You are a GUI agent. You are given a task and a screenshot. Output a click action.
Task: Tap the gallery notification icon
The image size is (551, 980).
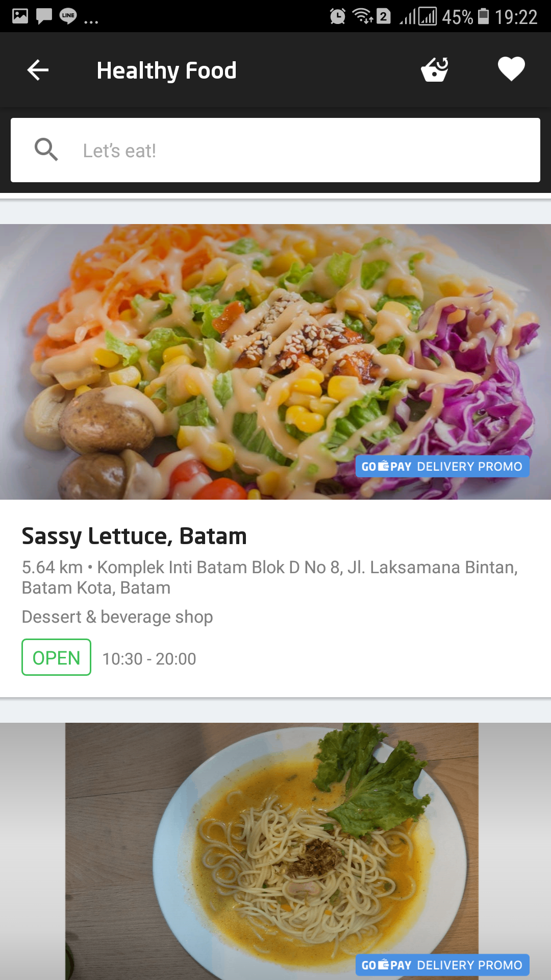click(20, 16)
